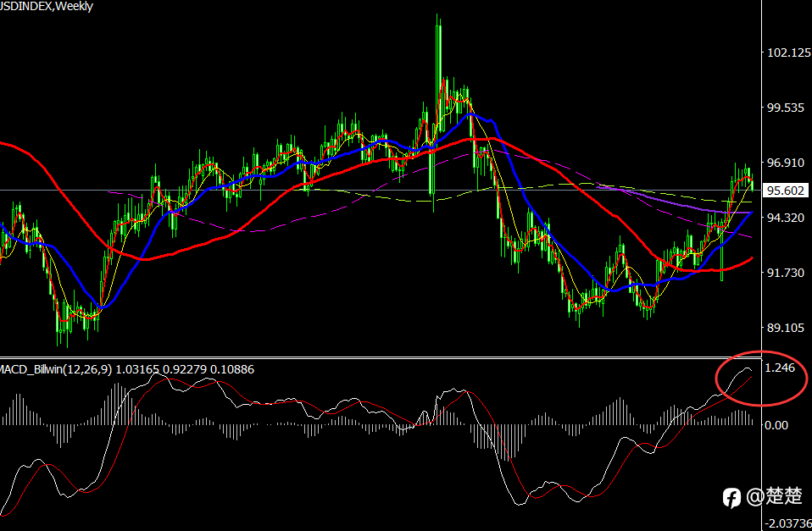Click the 99.535 price axis label

pyautogui.click(x=786, y=108)
